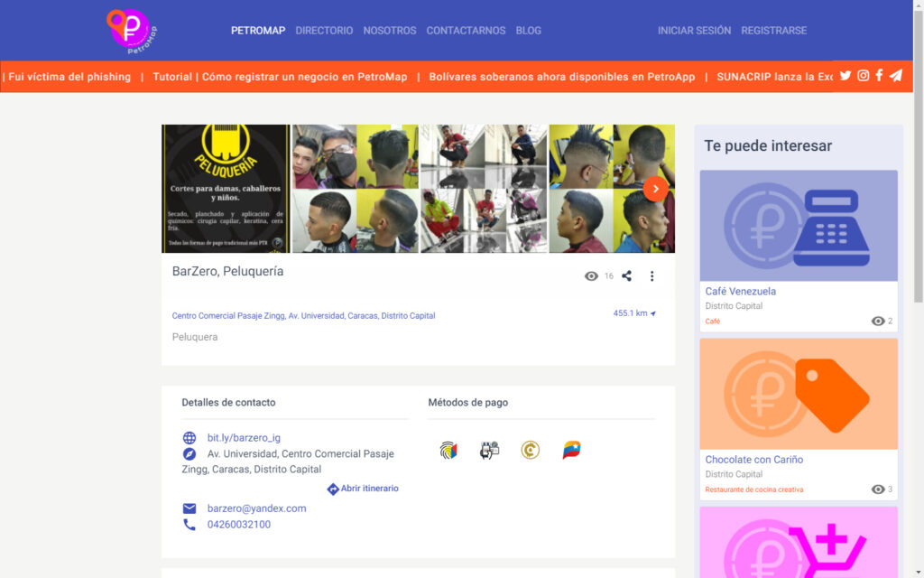Click phone number 04260032100
Viewport: 924px width, 578px height.
tap(238, 525)
